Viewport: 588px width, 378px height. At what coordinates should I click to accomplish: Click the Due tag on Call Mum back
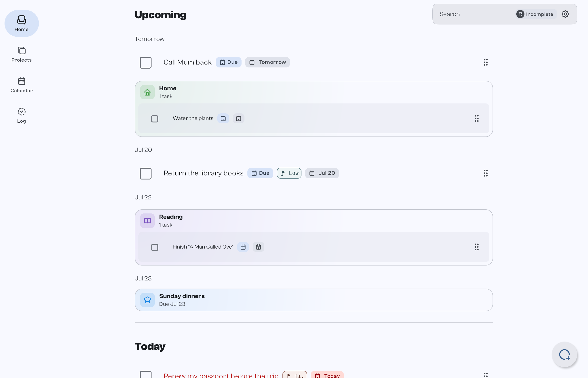tap(229, 62)
